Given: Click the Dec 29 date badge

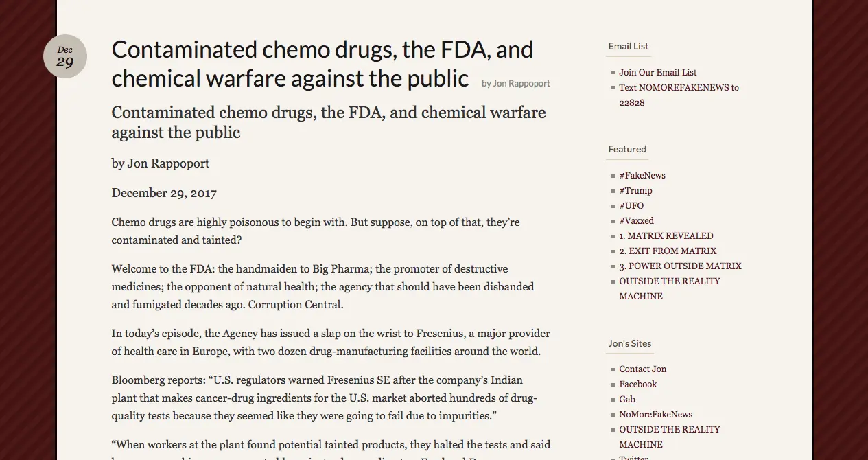Looking at the screenshot, I should 65,56.
